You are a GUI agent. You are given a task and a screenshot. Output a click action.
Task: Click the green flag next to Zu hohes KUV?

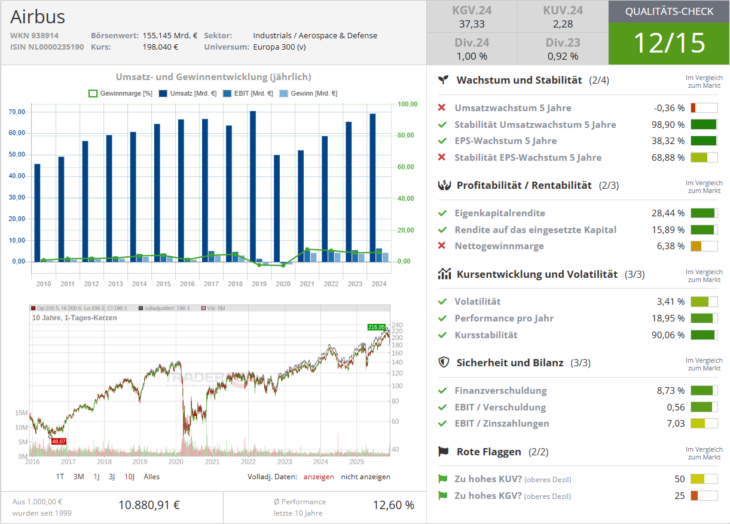[443, 480]
